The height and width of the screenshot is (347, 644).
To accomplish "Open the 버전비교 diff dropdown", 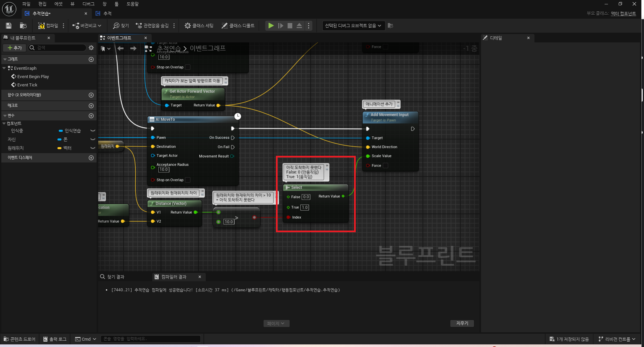I will coord(87,26).
